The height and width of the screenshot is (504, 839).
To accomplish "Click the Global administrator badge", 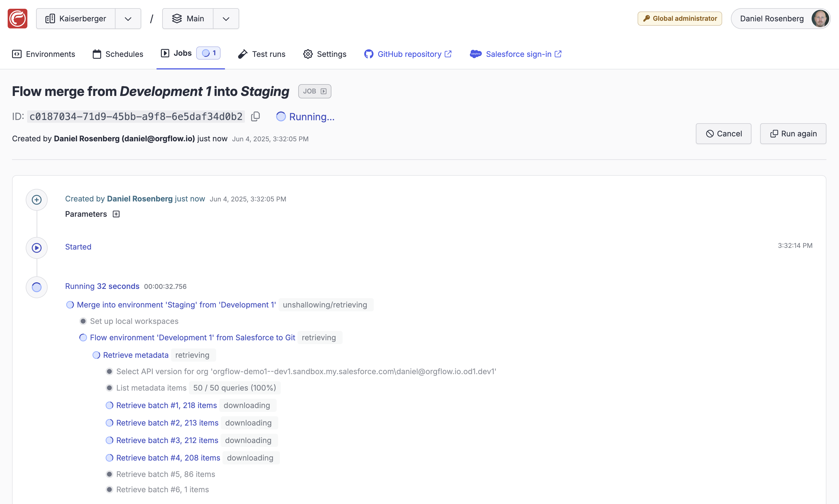I will (679, 18).
